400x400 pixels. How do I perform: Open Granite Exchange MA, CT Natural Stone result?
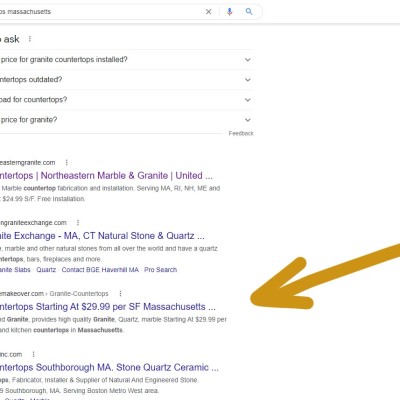pos(102,236)
